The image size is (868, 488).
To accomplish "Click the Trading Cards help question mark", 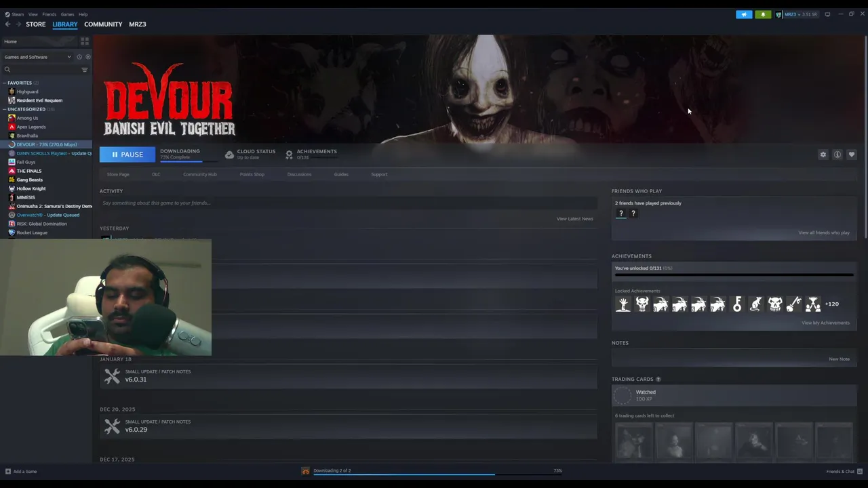I will pyautogui.click(x=658, y=379).
